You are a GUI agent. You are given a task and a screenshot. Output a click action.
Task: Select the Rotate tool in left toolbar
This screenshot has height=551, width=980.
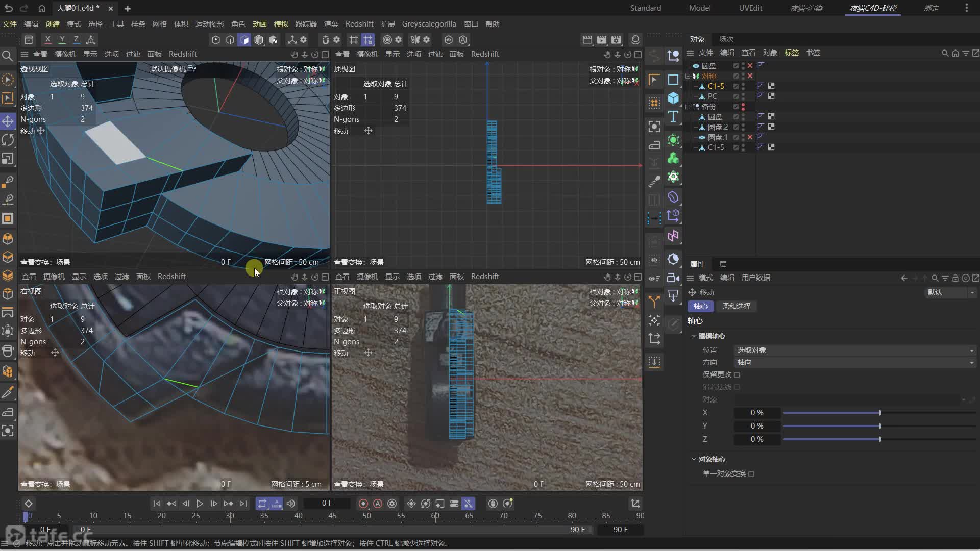(8, 140)
